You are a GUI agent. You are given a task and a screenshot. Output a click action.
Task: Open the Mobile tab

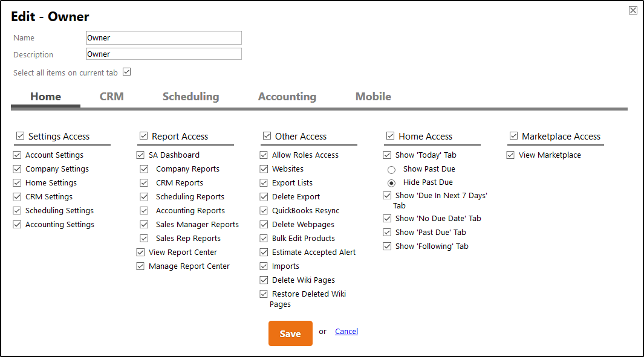pos(373,96)
